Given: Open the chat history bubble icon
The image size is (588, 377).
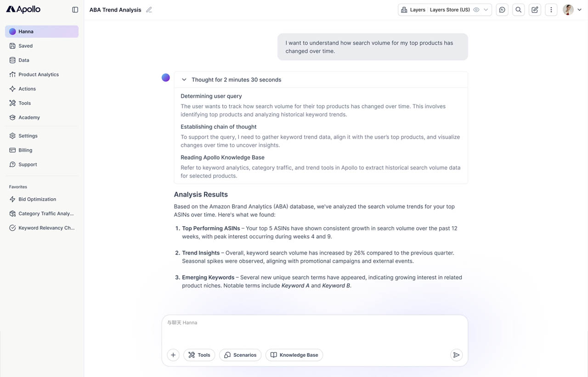Looking at the screenshot, I should (502, 10).
